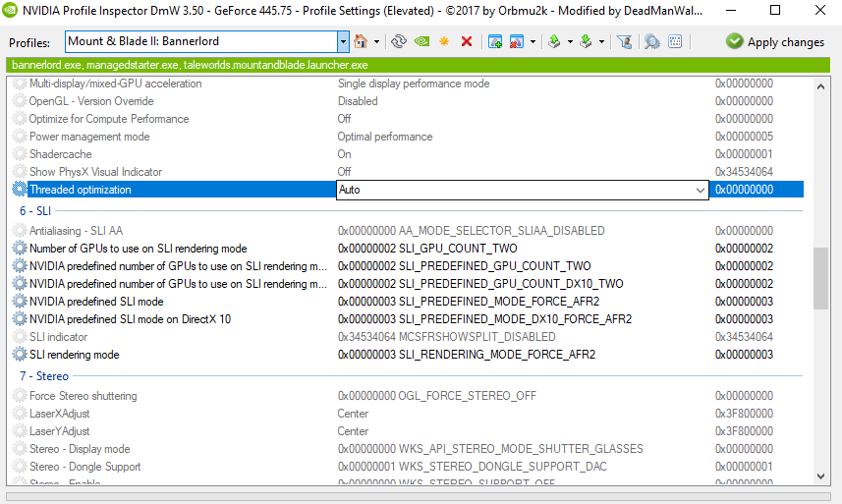Click into the Profiles name field
Screen dimensions: 842x504
[201, 42]
